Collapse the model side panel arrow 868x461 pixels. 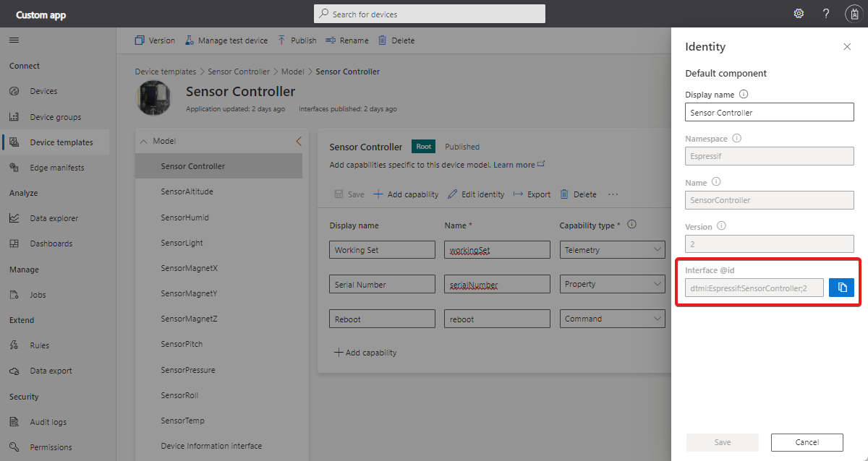[x=299, y=141]
